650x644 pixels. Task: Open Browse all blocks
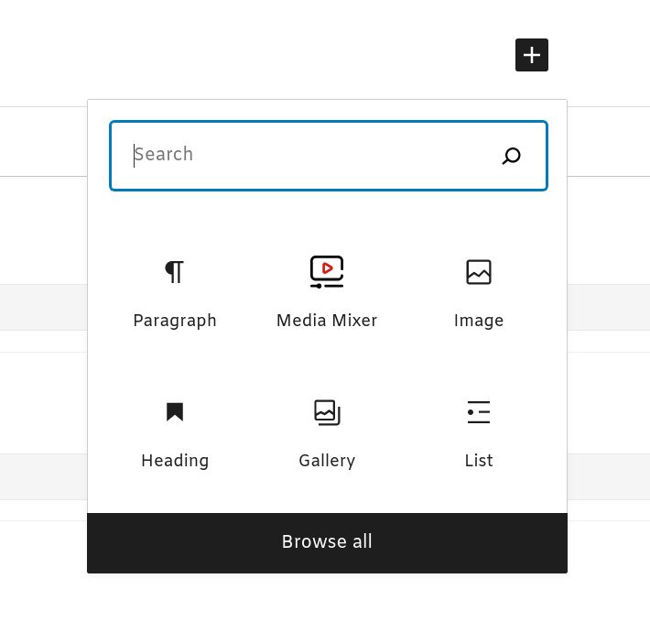pos(327,543)
